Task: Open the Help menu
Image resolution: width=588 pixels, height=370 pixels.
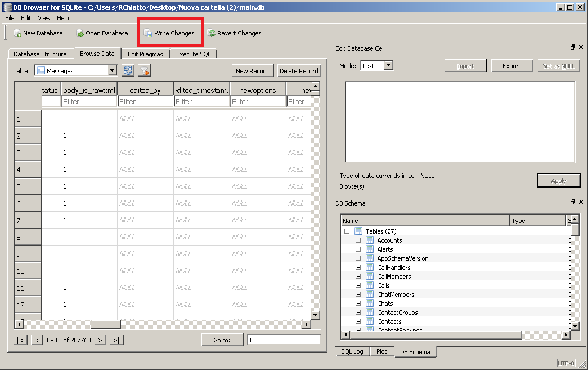Action: point(63,18)
